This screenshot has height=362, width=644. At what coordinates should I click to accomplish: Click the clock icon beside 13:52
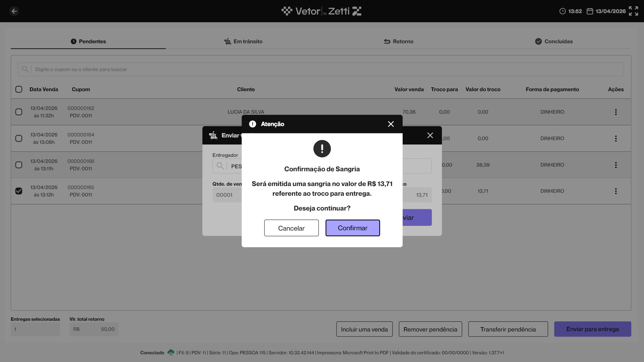click(562, 11)
